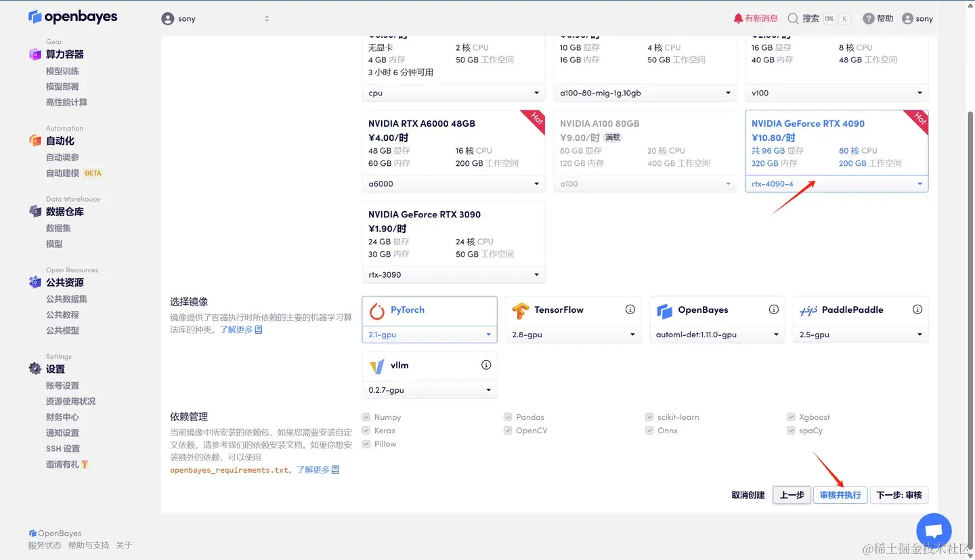Click the openbayes logo
This screenshot has width=975, height=560.
[x=72, y=17]
